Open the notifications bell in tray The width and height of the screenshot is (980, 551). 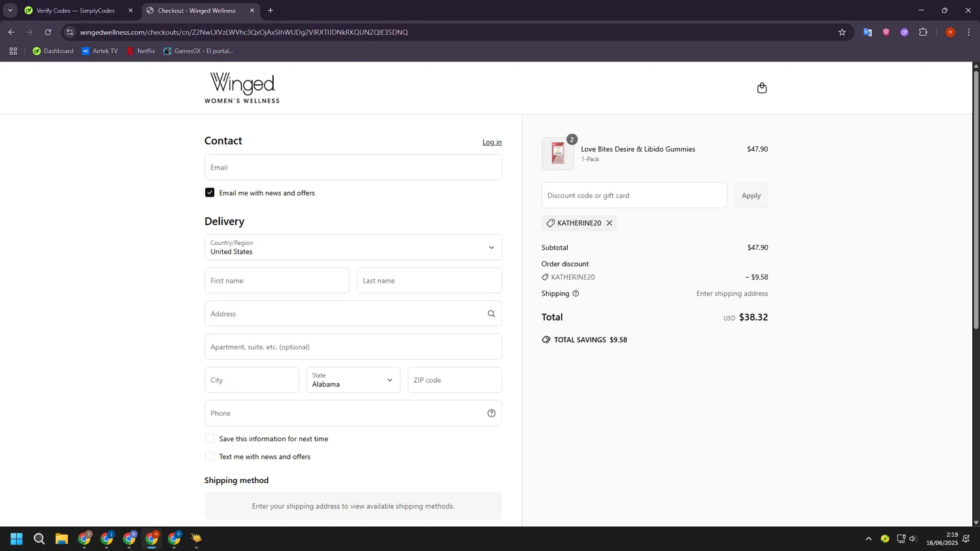pyautogui.click(x=966, y=539)
